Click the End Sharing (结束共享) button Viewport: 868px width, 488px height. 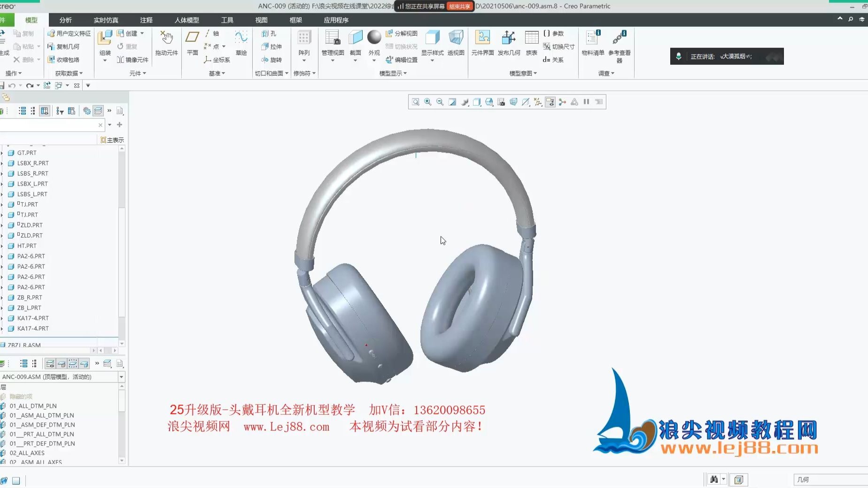tap(459, 6)
